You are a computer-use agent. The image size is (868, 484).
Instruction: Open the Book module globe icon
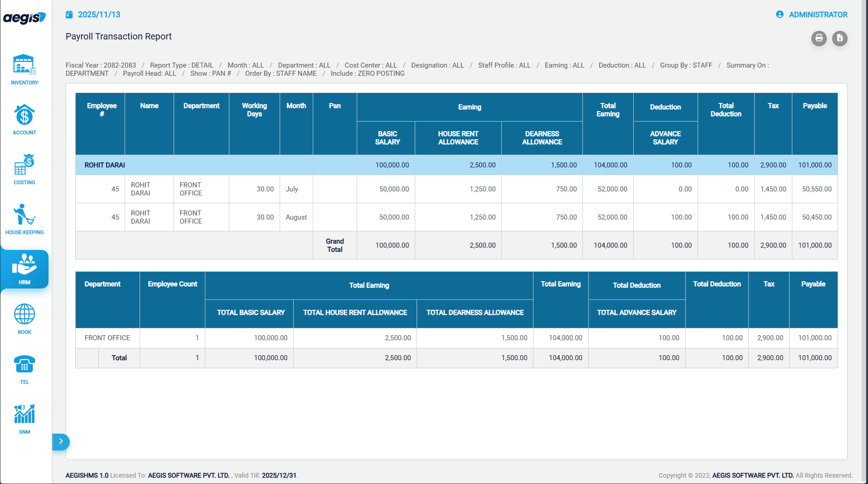(24, 319)
